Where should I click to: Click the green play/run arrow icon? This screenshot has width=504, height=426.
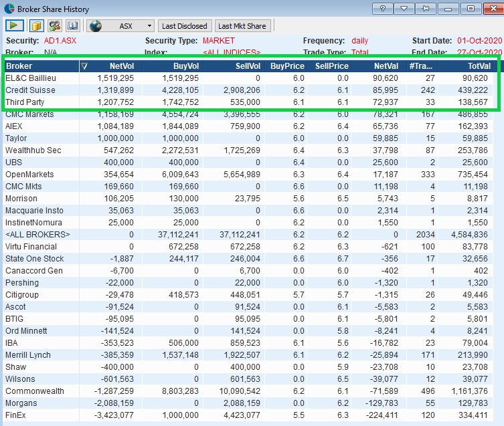click(x=15, y=25)
